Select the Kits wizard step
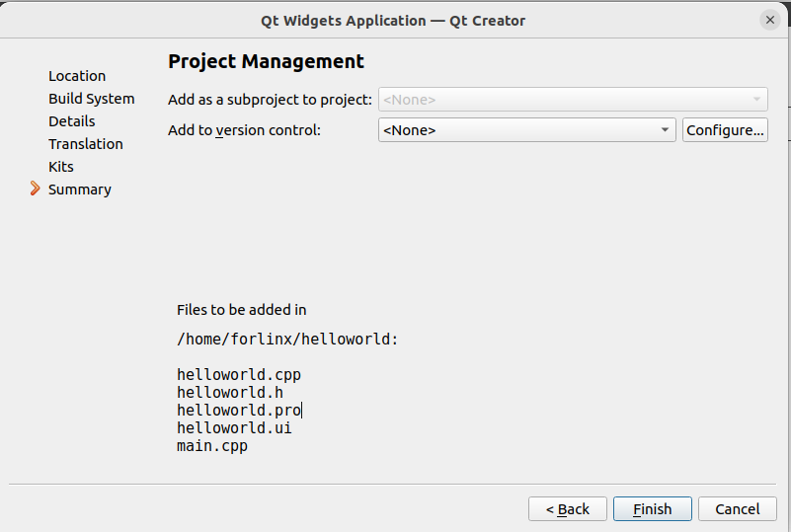The width and height of the screenshot is (791, 532). 61,167
